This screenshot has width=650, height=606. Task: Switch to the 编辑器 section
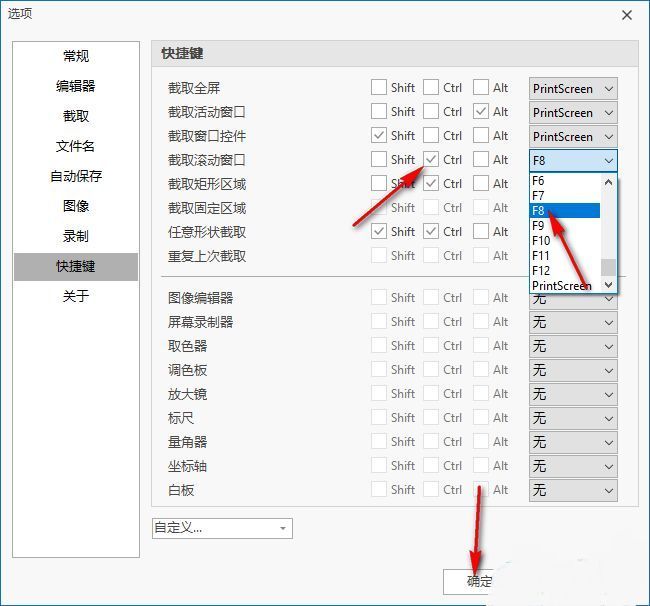(x=76, y=86)
